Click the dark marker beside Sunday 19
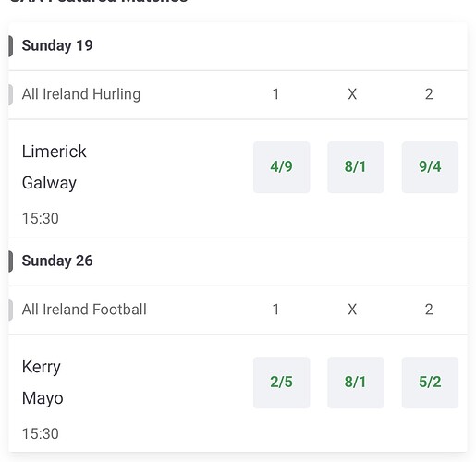Screen dimensions: 476x462 pos(10,46)
